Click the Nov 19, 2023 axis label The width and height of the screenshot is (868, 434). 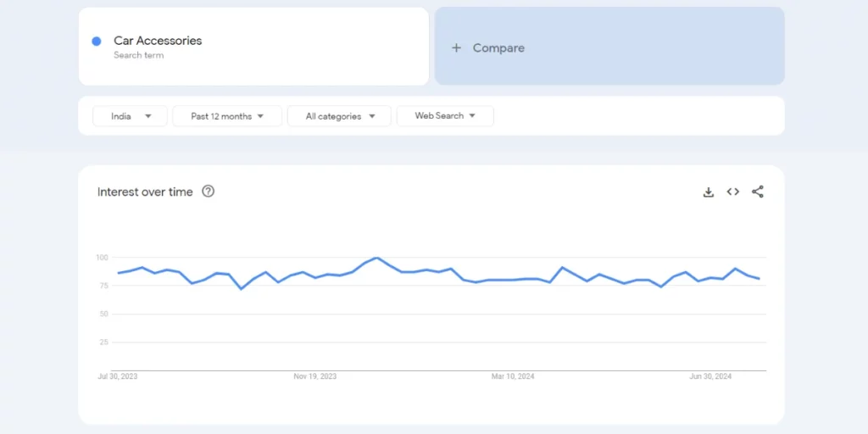coord(315,376)
